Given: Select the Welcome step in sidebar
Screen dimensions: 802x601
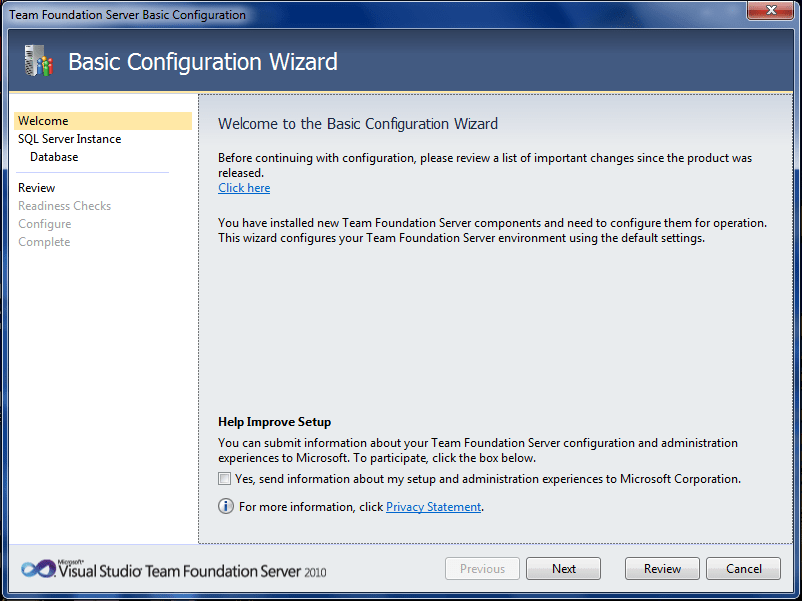Looking at the screenshot, I should pos(103,121).
